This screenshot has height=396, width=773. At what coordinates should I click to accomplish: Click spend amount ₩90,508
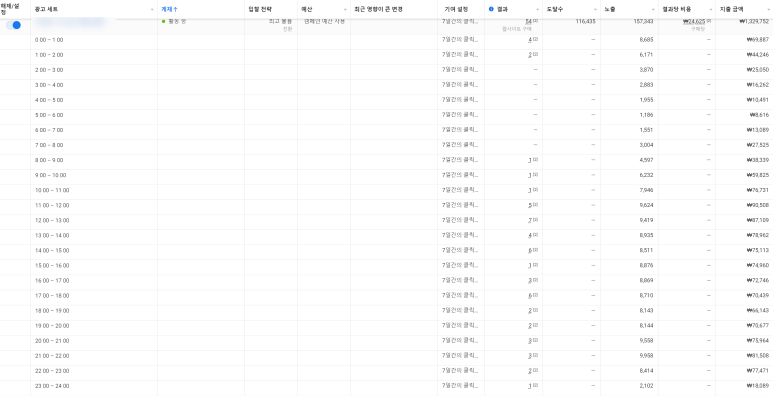click(x=758, y=205)
